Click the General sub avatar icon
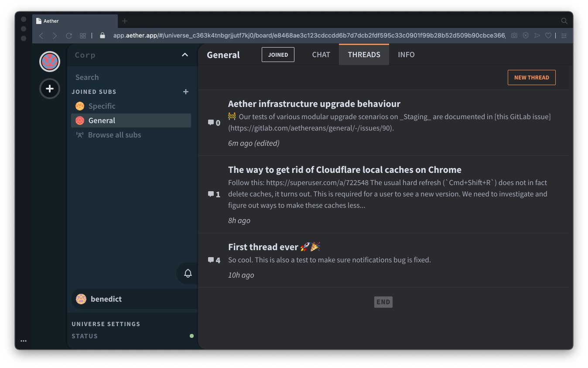Viewport: 588px width, 368px height. click(80, 120)
